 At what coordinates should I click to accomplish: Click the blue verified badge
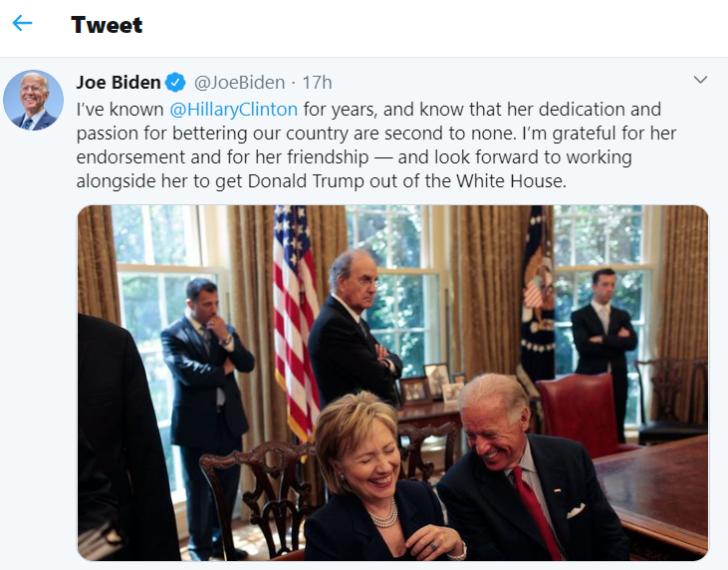click(x=175, y=82)
